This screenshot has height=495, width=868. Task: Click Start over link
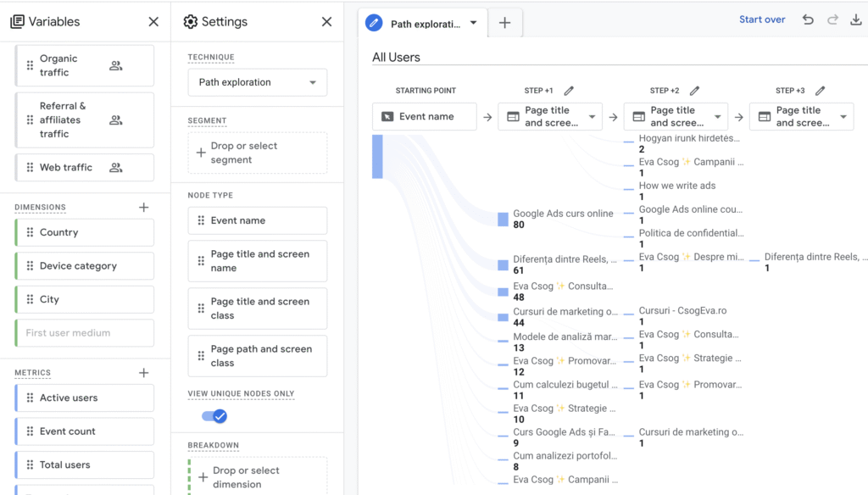[761, 19]
